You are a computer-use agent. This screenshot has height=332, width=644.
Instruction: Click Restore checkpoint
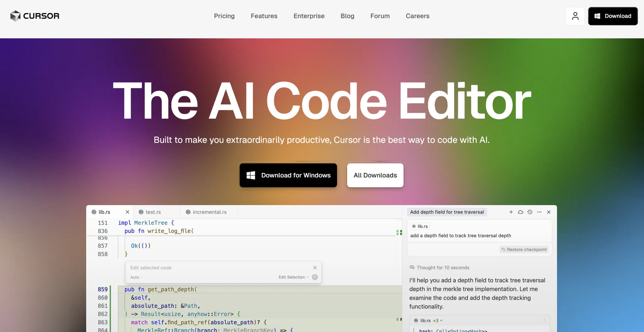(x=524, y=249)
